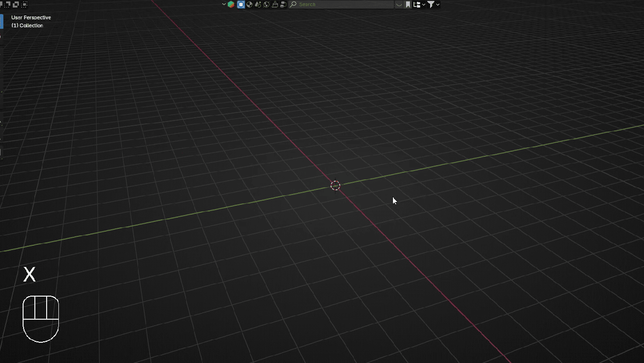644x363 pixels.
Task: Choose the intersect selection mode icon
Action: [x=24, y=4]
